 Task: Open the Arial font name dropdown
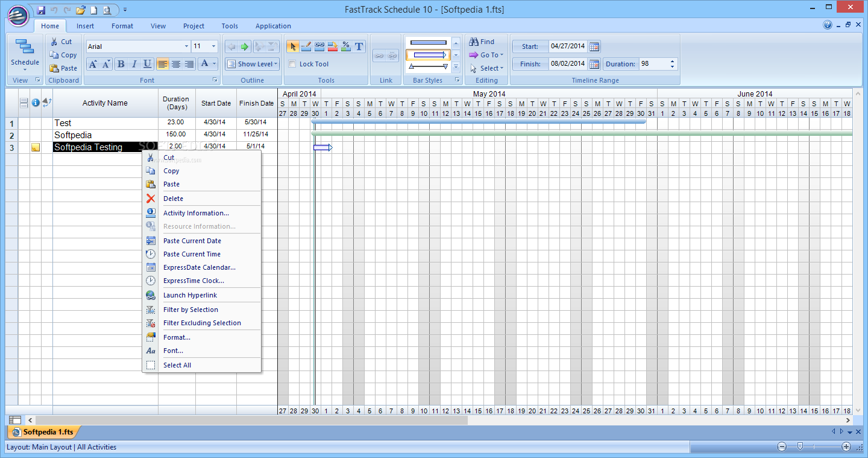point(186,46)
